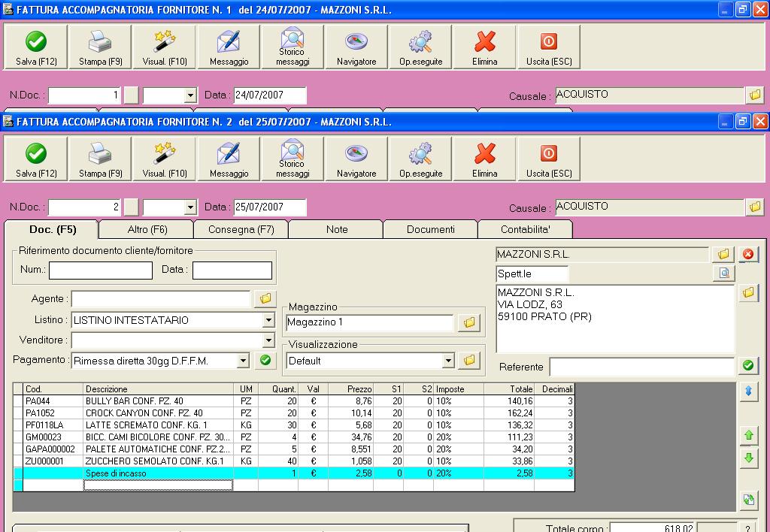770x532 pixels.
Task: Print invoice N. 2 with Stampa (F9)
Action: [x=100, y=160]
